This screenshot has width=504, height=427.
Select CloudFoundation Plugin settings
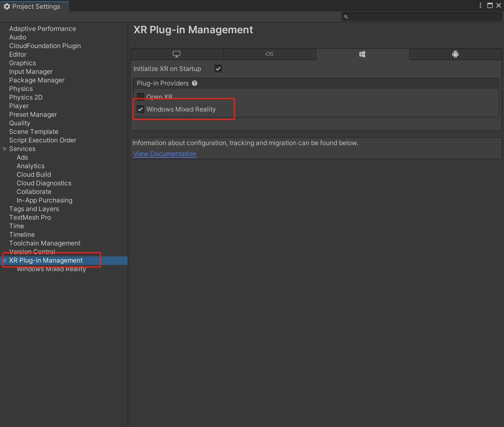pyautogui.click(x=45, y=46)
